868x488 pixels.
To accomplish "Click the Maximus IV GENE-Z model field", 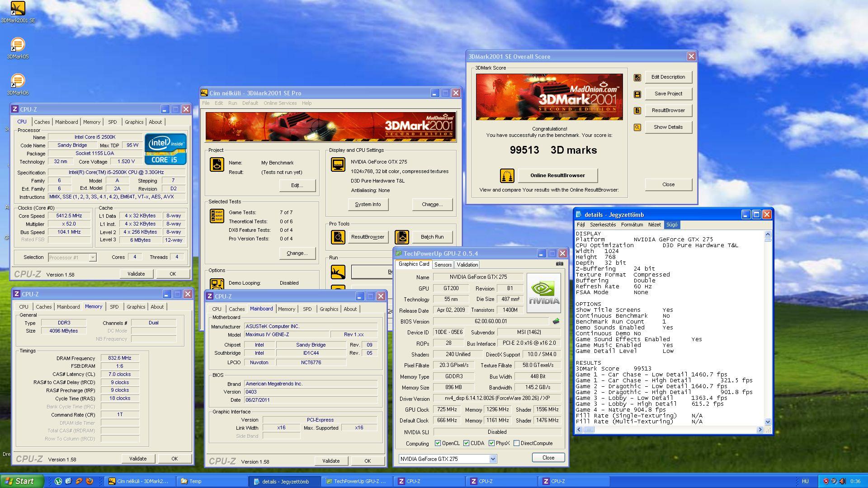I will click(286, 335).
